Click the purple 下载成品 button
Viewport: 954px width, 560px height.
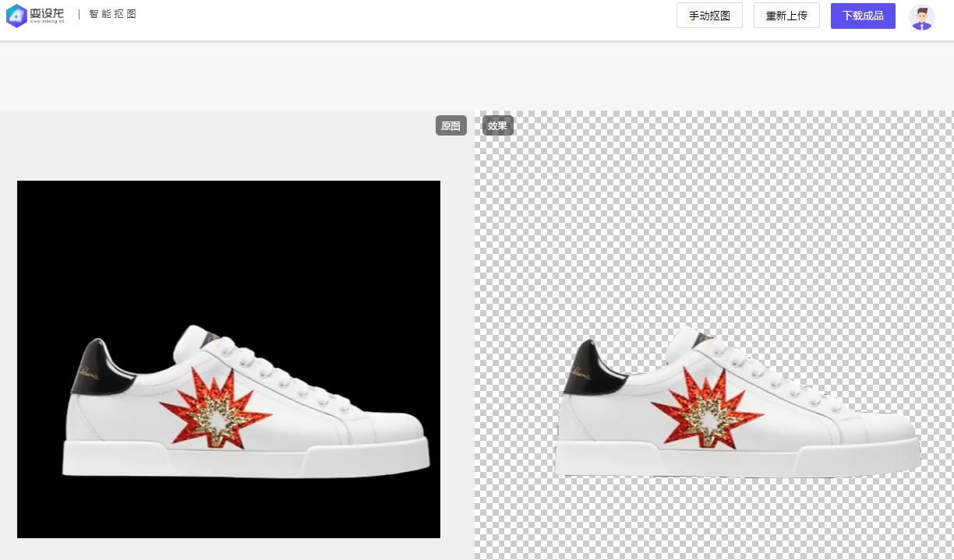pos(863,16)
